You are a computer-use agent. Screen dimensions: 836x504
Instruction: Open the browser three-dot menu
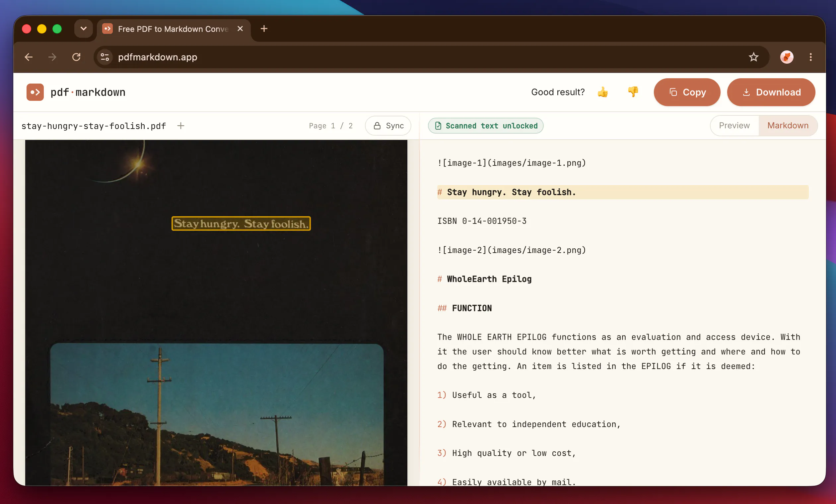click(x=810, y=57)
